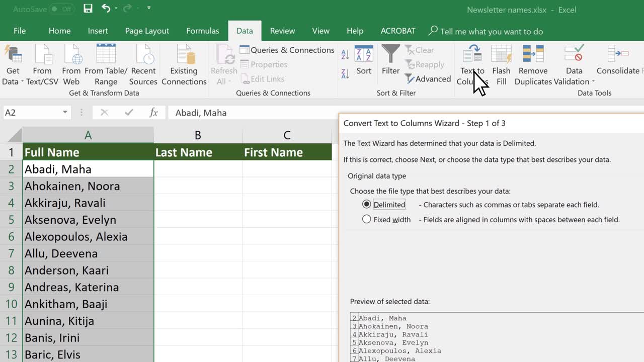
Task: Select cell Anderson, Kaari
Action: point(88,270)
